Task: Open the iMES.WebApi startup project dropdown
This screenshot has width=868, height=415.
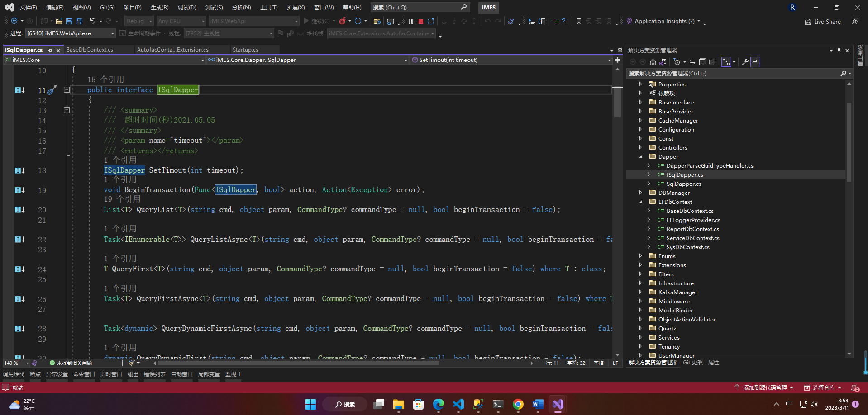Action: point(254,21)
